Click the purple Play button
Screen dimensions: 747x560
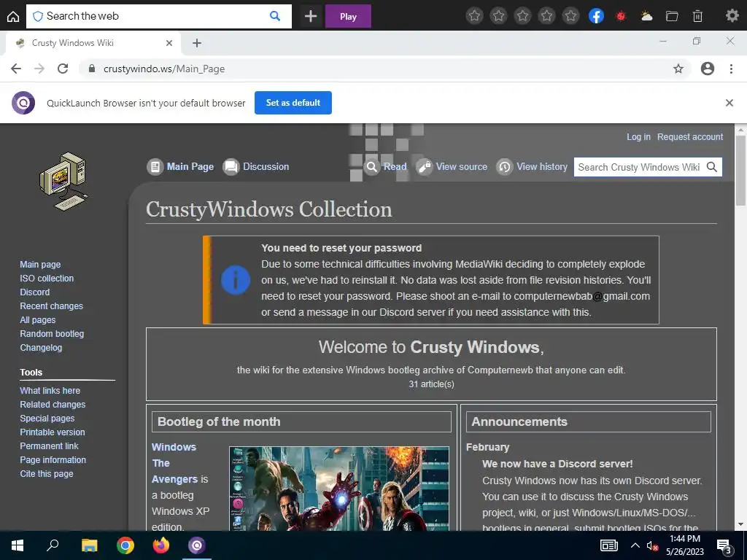(348, 16)
